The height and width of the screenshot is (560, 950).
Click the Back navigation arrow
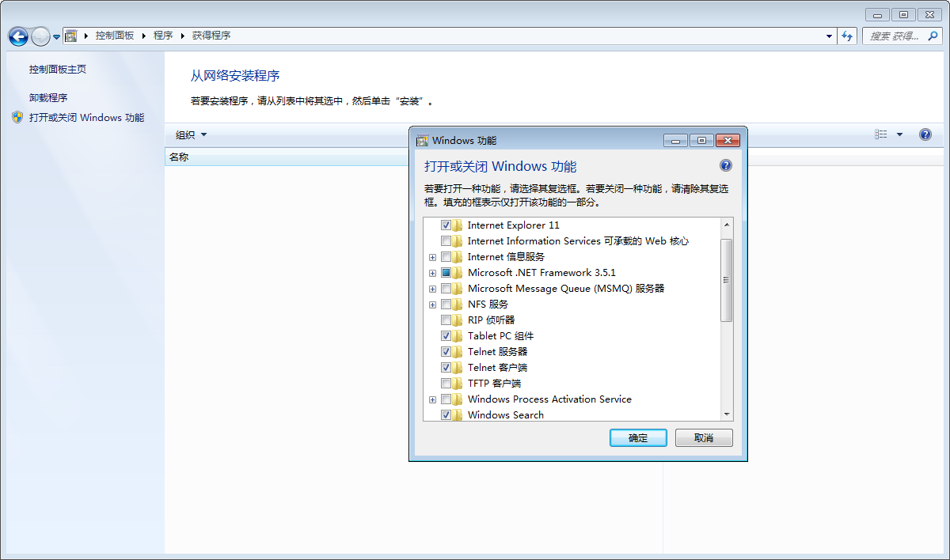click(x=18, y=36)
